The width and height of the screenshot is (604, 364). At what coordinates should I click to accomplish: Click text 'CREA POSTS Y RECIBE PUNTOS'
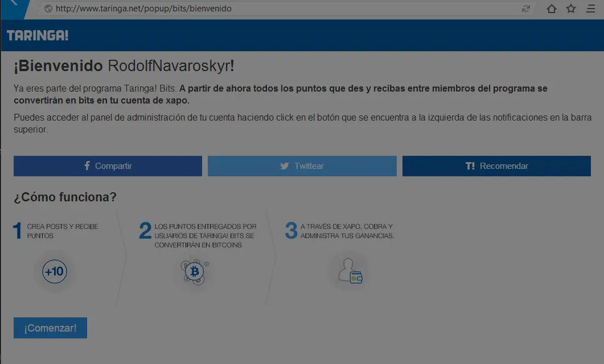63,231
